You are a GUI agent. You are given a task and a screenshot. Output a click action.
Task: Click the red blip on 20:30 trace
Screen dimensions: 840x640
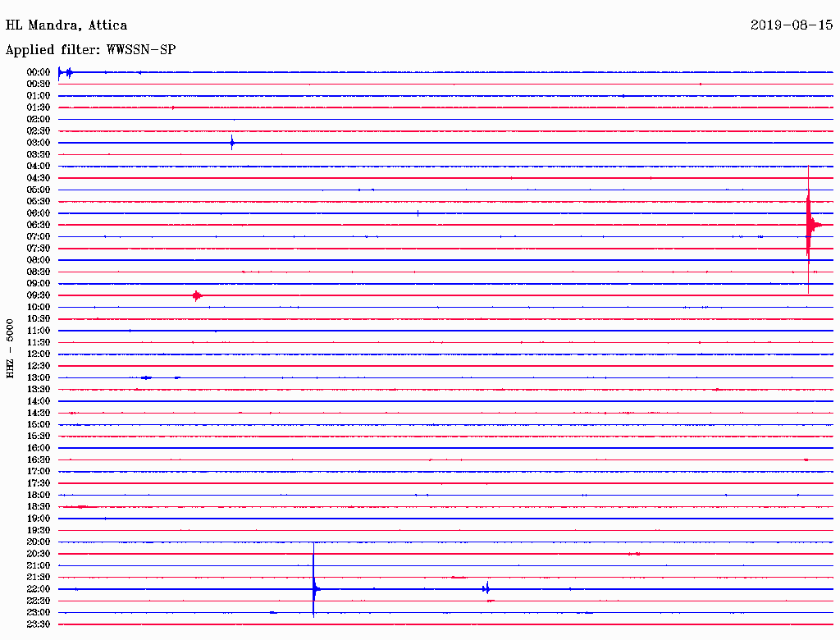[x=635, y=554]
